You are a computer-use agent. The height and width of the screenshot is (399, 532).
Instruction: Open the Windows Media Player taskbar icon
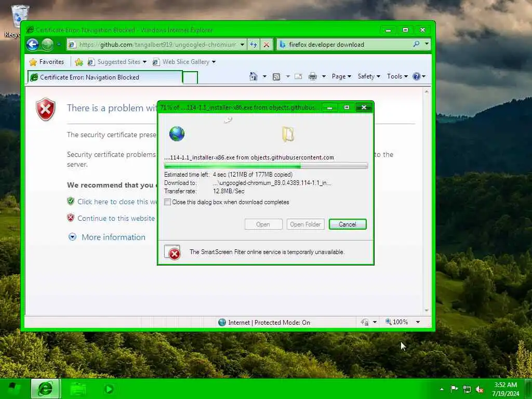(109, 389)
